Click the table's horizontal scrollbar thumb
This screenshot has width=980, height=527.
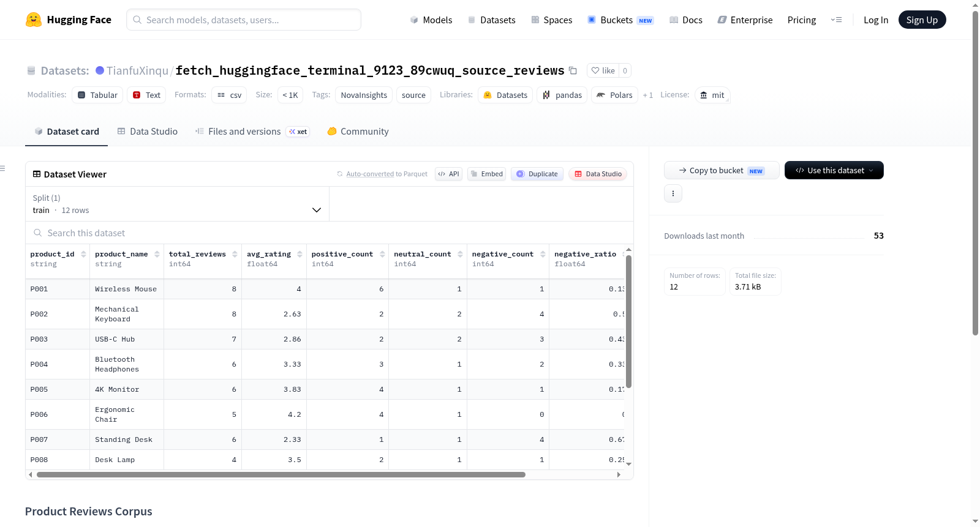click(281, 474)
